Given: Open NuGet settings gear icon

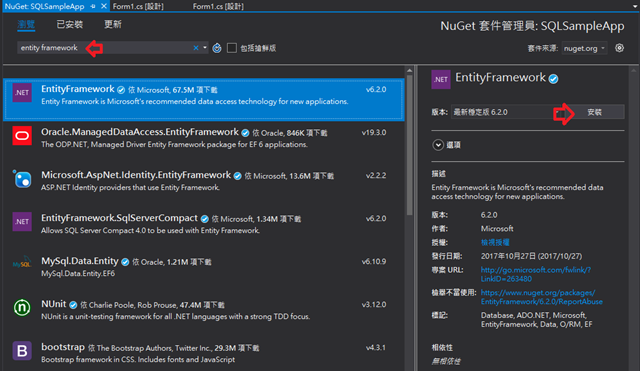Looking at the screenshot, I should coord(619,48).
